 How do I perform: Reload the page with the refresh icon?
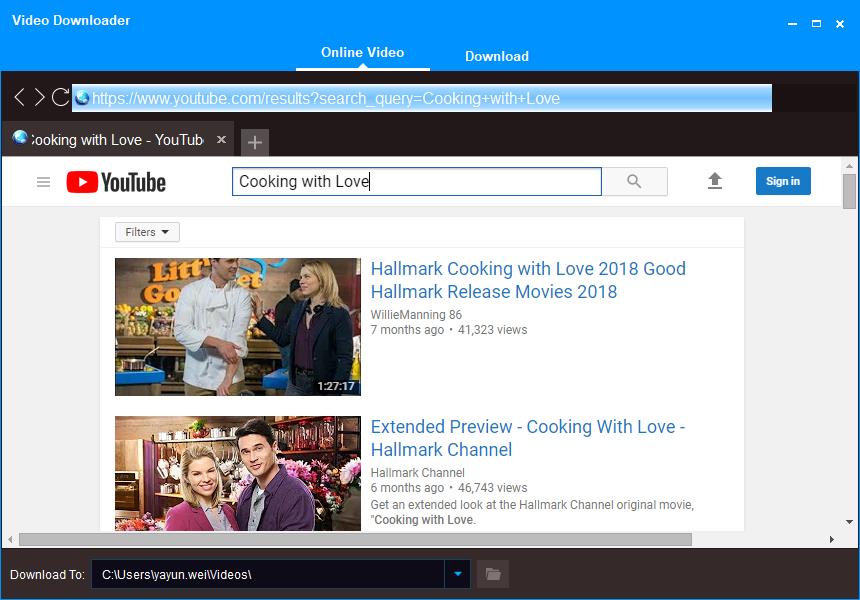(x=60, y=98)
